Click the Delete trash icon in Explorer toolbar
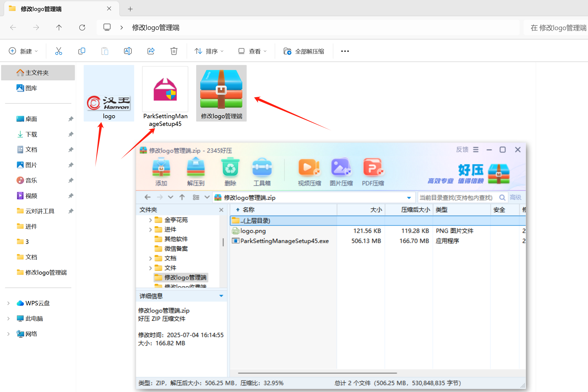This screenshot has width=588, height=392. pyautogui.click(x=174, y=51)
